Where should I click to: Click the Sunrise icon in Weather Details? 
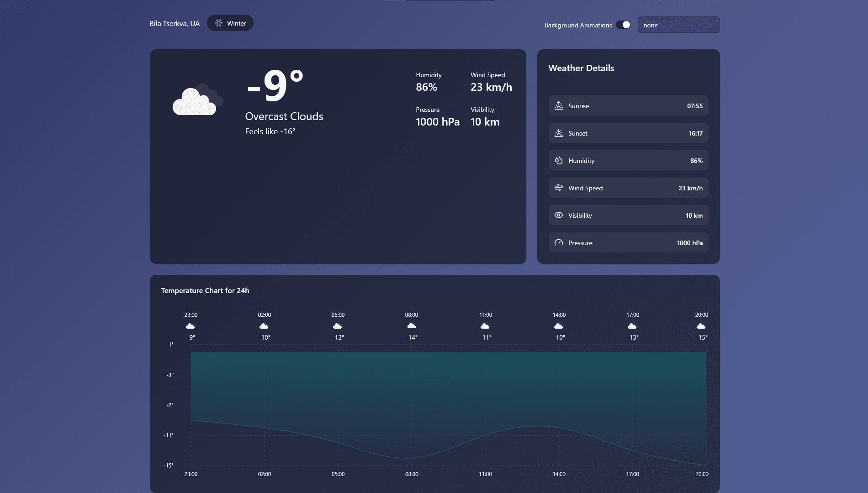coord(558,105)
